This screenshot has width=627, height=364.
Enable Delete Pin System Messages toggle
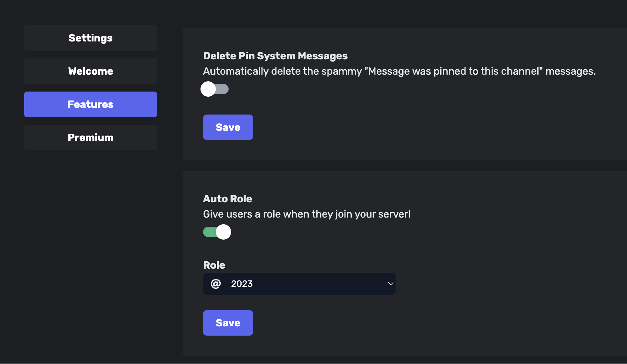point(215,89)
